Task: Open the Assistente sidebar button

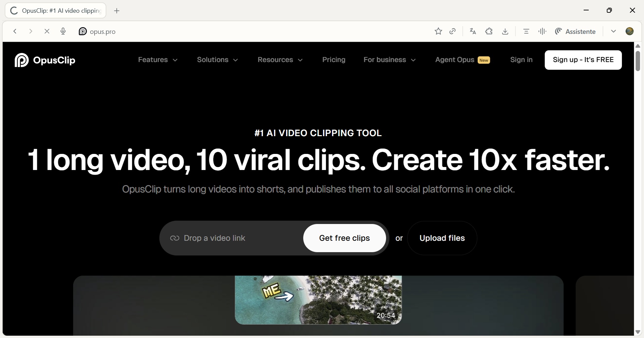Action: (575, 32)
